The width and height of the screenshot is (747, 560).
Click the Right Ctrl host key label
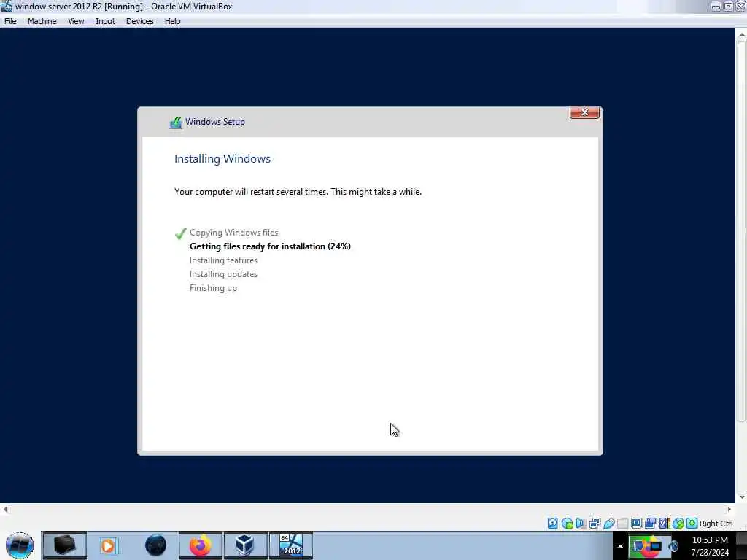click(716, 524)
